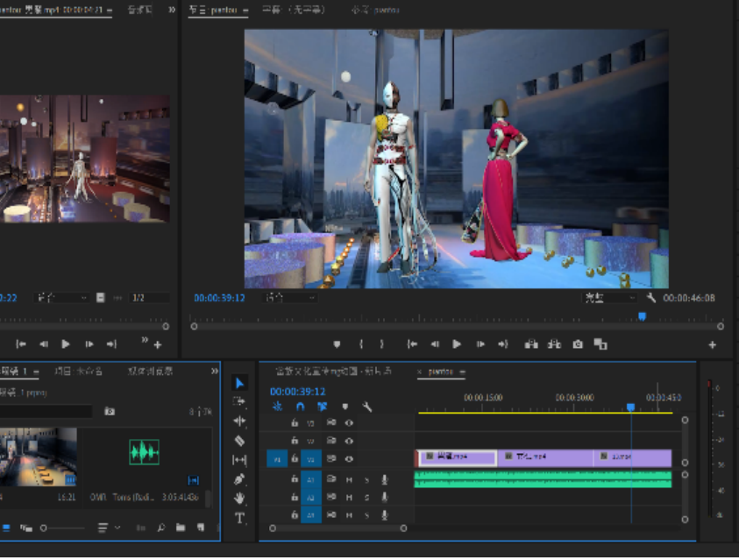Open Program monitor zoom level dropdown
The height and width of the screenshot is (560, 739).
289,298
